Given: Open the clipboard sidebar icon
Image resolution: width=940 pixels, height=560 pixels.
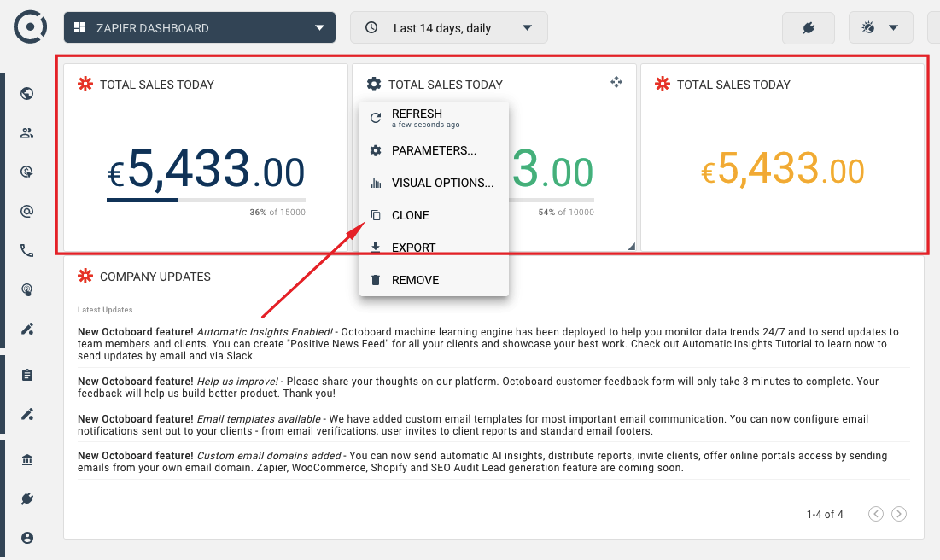Looking at the screenshot, I should (x=27, y=376).
